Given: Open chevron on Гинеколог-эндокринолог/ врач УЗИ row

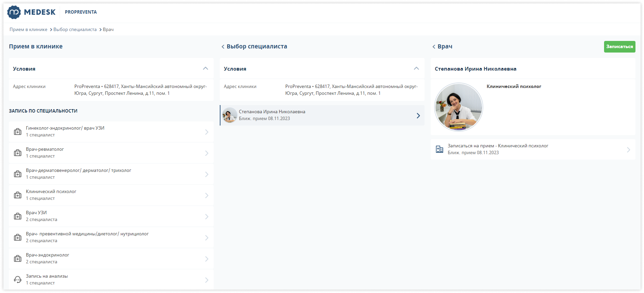Looking at the screenshot, I should click(x=207, y=132).
